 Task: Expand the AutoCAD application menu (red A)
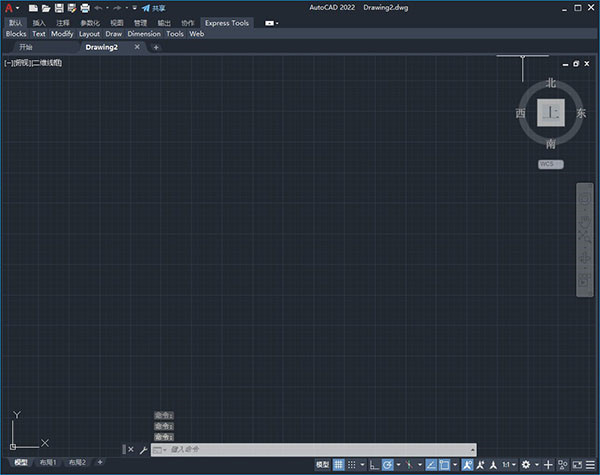coord(9,8)
